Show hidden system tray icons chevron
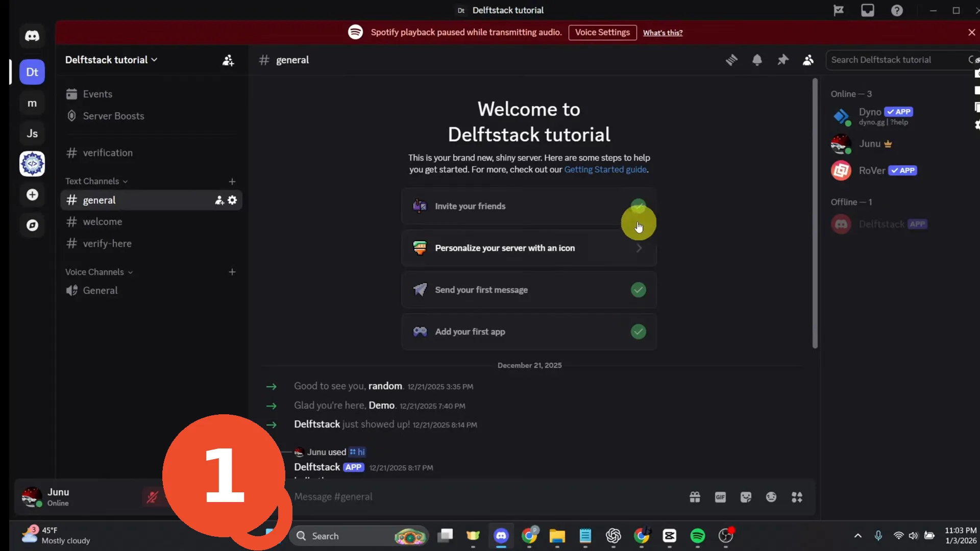This screenshot has width=980, height=551. pos(857,536)
